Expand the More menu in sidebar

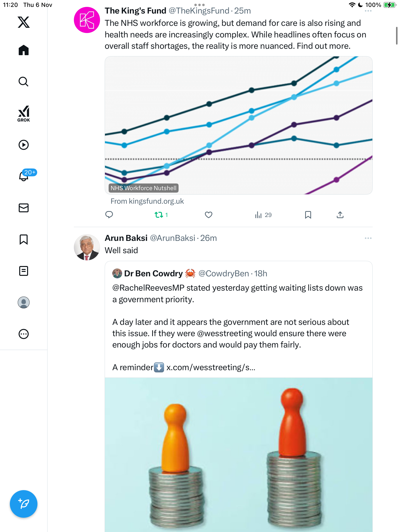tap(24, 334)
